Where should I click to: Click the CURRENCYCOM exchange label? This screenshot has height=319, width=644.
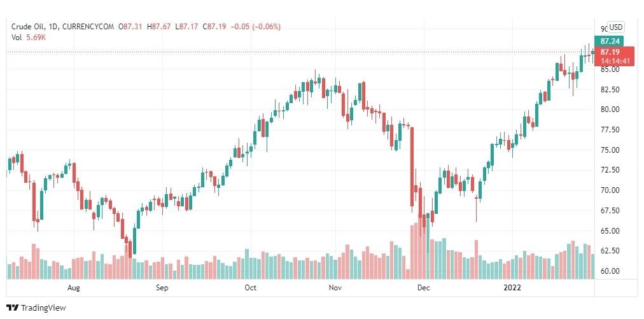87,27
